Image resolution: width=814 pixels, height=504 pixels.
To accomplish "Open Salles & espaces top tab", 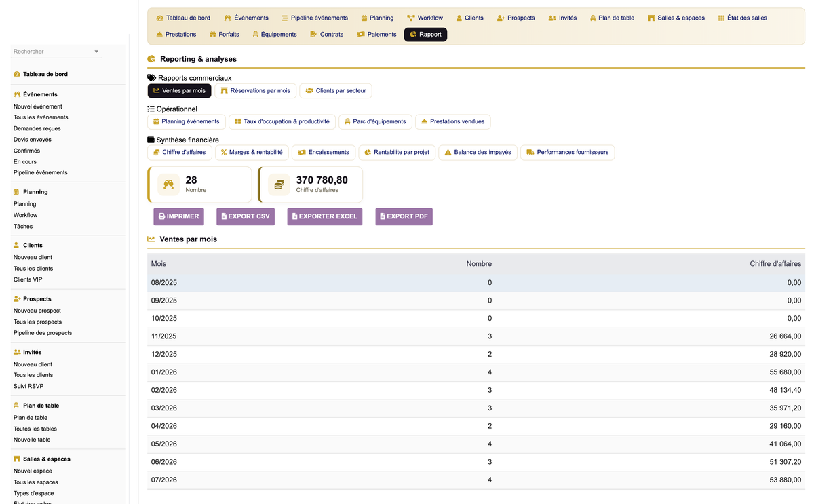I will coord(676,18).
